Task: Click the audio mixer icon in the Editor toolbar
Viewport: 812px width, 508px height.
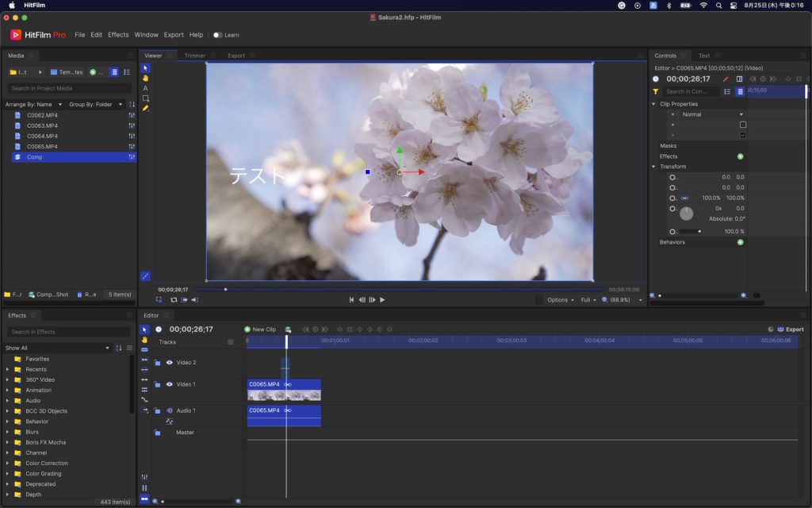Action: (x=144, y=476)
